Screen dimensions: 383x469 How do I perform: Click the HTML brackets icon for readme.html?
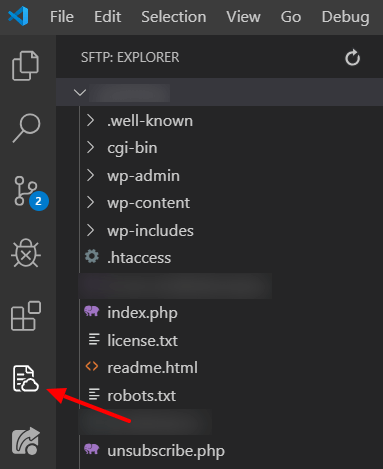tap(92, 366)
